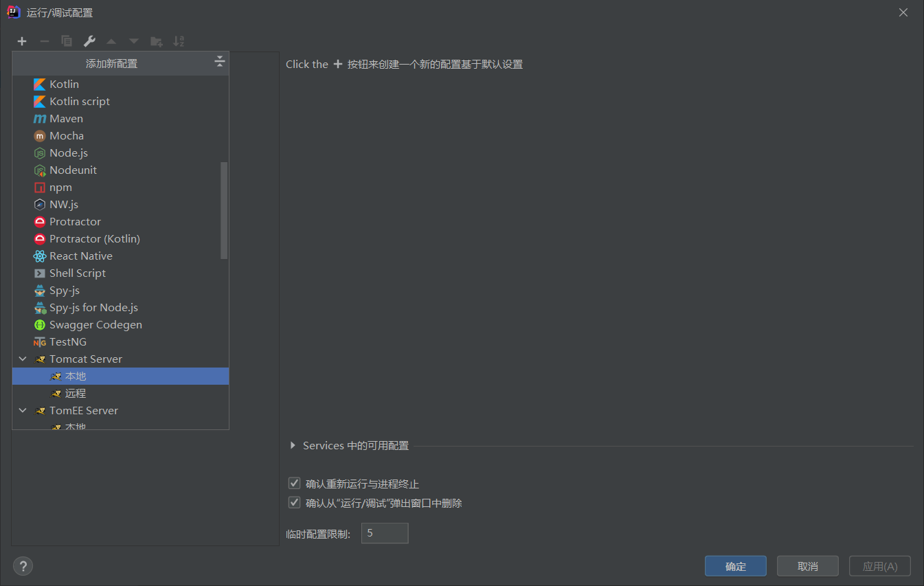Toggle the 确认重新运行与进程终止 checkbox
The height and width of the screenshot is (586, 924).
click(295, 484)
